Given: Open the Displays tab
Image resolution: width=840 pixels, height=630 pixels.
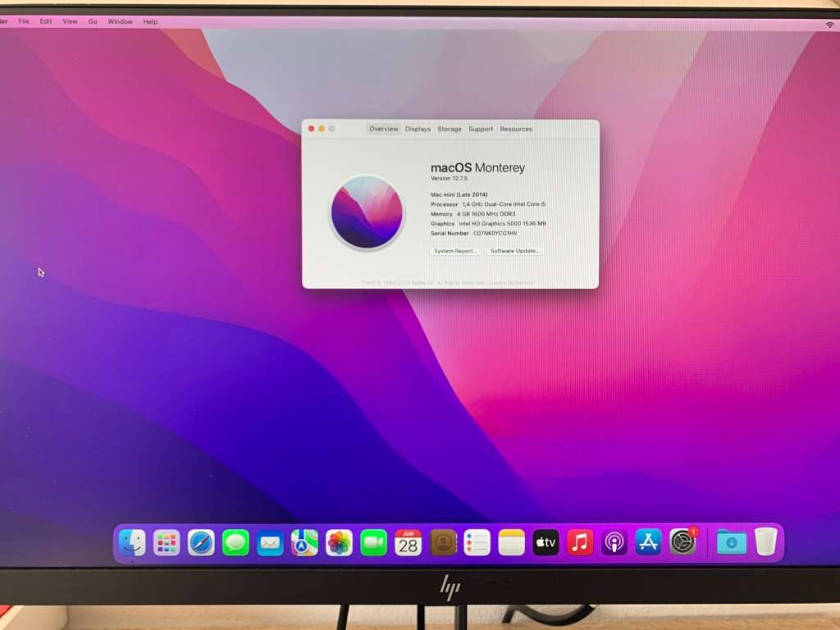Looking at the screenshot, I should pos(418,129).
